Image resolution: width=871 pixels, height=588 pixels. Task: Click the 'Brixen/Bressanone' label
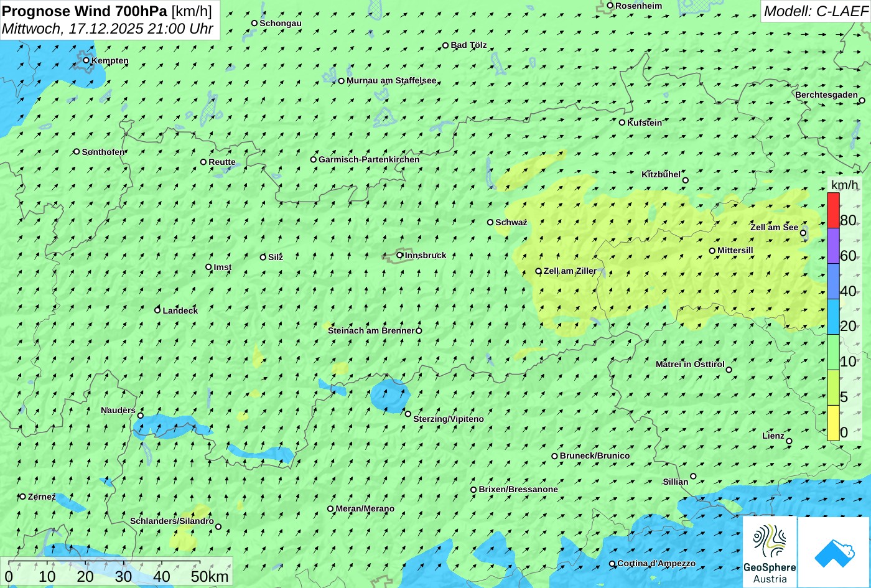click(518, 489)
